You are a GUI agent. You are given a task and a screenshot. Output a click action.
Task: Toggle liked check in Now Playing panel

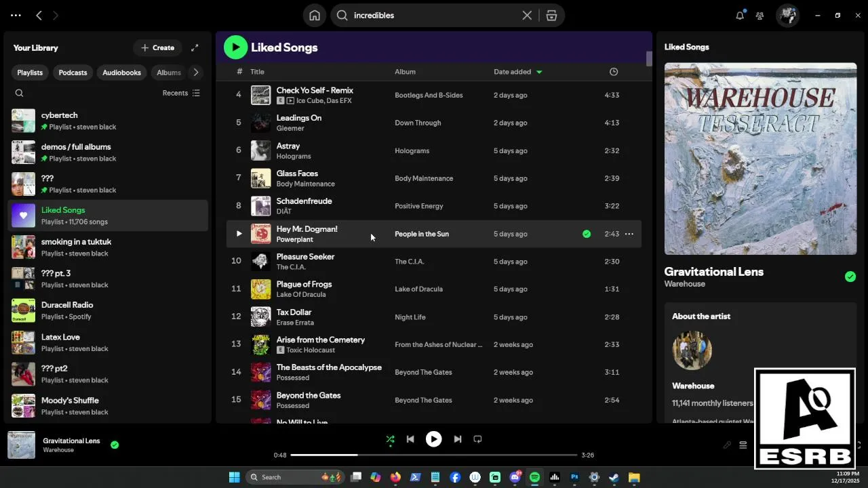[850, 277]
